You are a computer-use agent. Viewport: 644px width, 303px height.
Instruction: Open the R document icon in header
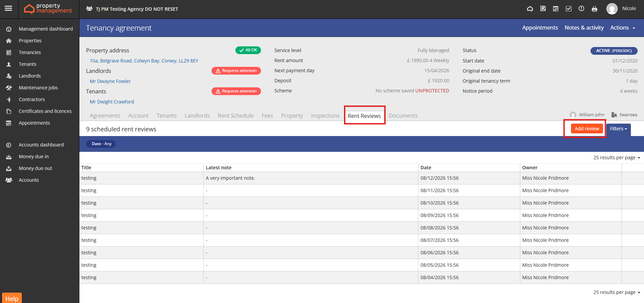coord(543,9)
